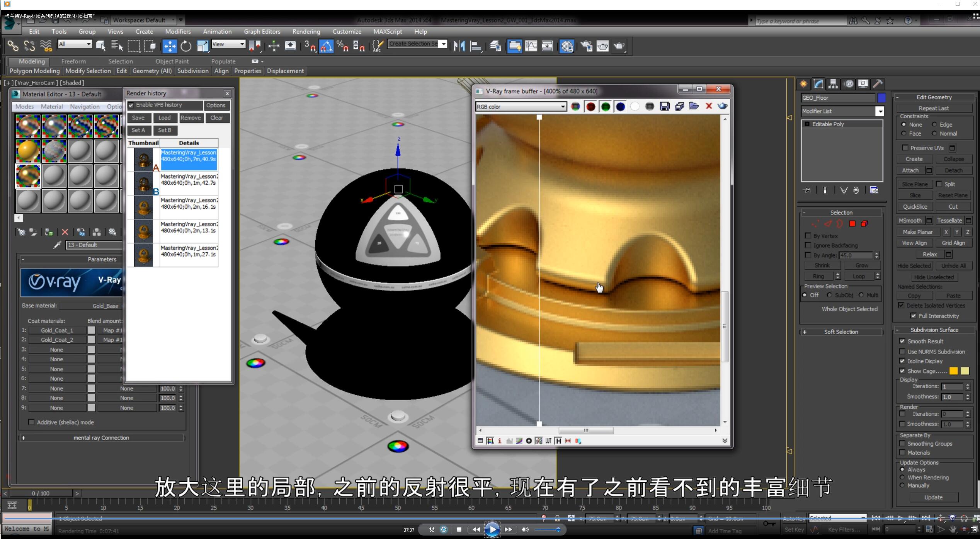Open the Utilities hammer panel tab
980x539 pixels.
[878, 84]
